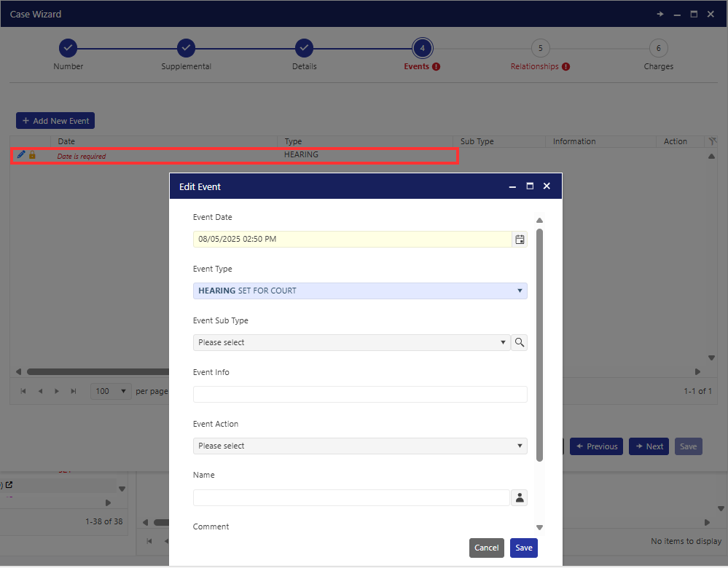Expand the Event Type dropdown
The height and width of the screenshot is (568, 728).
pos(520,291)
